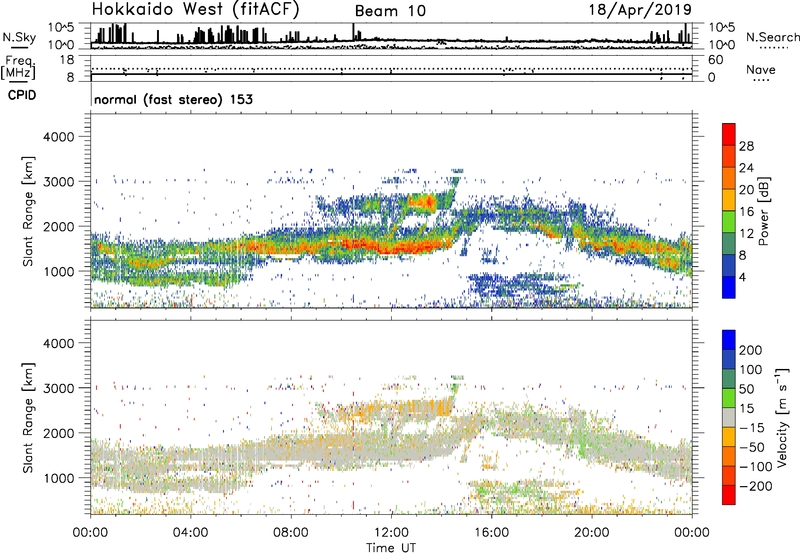Click the low-range echo patch near 17:00 in power panel
Viewport: 800px width, 554px height.
point(523,285)
